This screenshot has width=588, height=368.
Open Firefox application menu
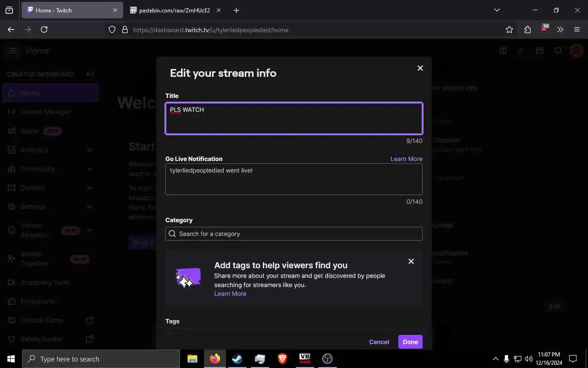pyautogui.click(x=577, y=29)
